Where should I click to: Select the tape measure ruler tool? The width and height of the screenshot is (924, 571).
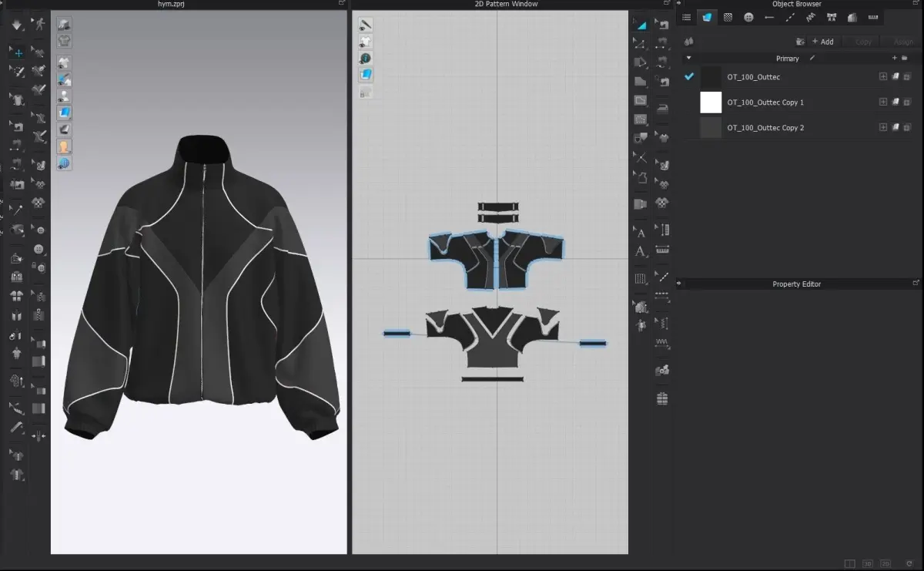[x=662, y=250]
